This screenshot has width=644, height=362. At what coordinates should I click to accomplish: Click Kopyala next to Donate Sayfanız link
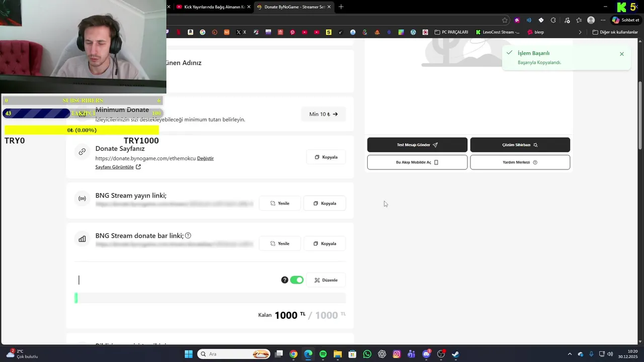pos(326,157)
